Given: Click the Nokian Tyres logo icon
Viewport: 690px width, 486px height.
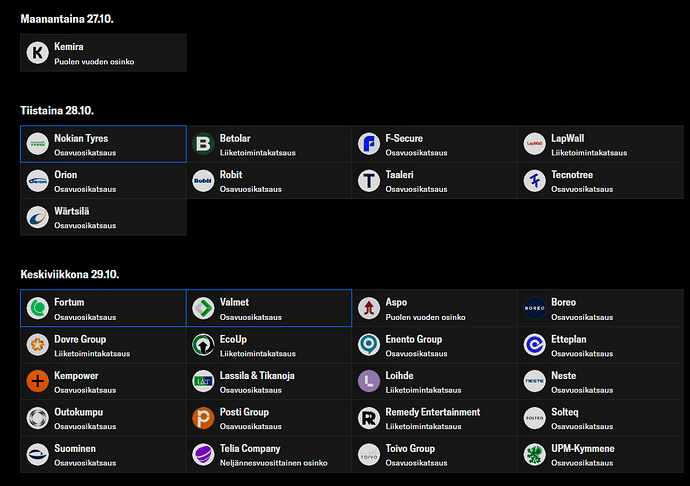Looking at the screenshot, I should pyautogui.click(x=37, y=144).
